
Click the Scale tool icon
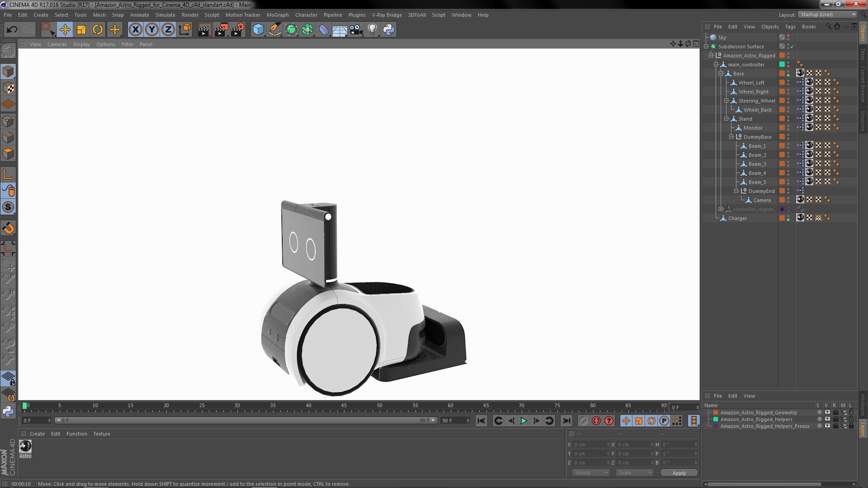(81, 30)
